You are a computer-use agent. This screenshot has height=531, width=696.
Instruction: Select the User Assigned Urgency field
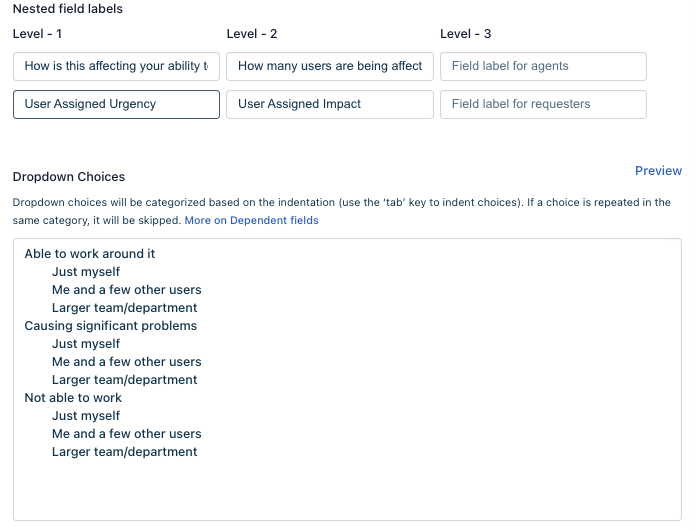(116, 104)
